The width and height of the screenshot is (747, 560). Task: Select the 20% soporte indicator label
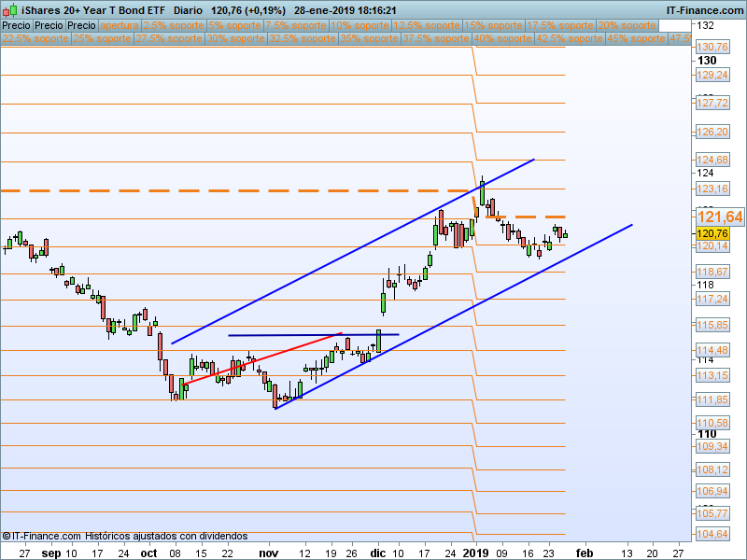coord(627,25)
